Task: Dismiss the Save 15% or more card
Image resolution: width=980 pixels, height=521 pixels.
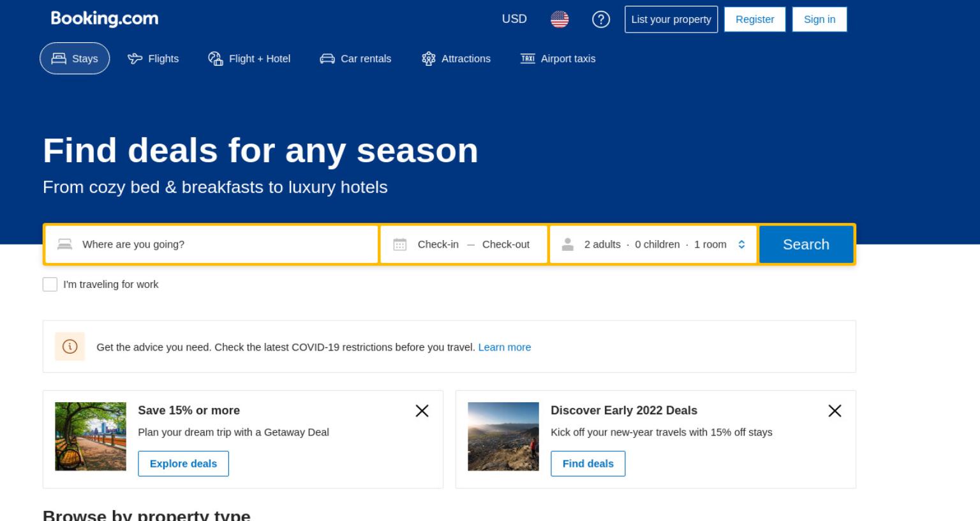Action: [x=422, y=411]
